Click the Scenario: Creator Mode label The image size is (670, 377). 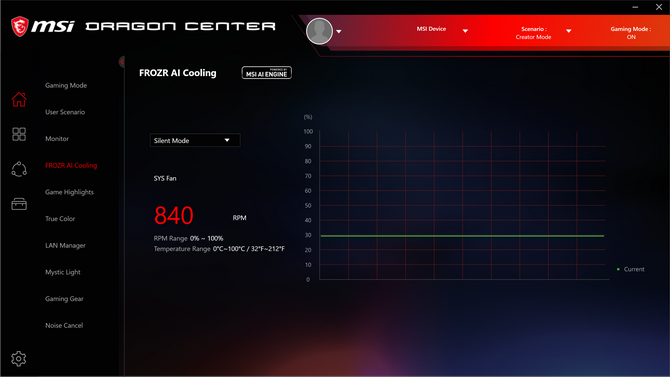coord(533,33)
